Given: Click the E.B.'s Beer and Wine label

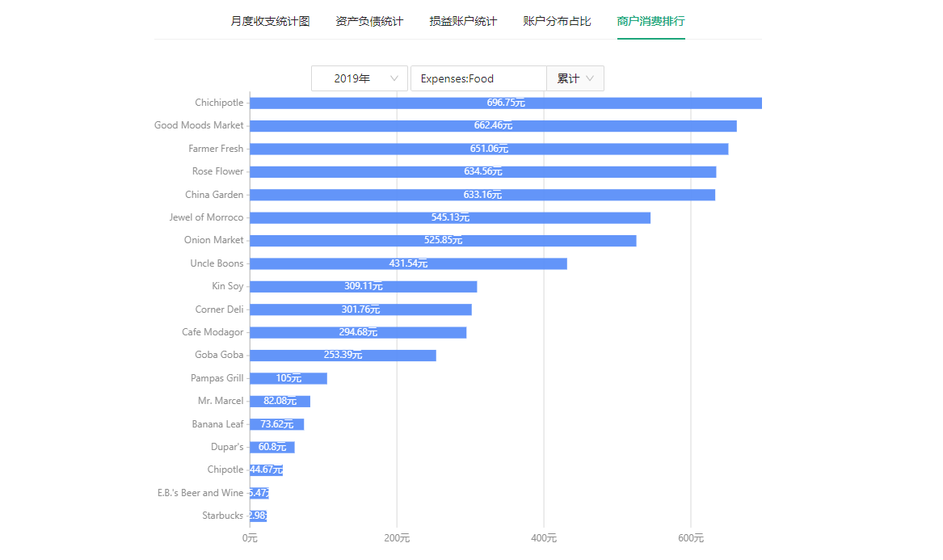Looking at the screenshot, I should point(200,493).
